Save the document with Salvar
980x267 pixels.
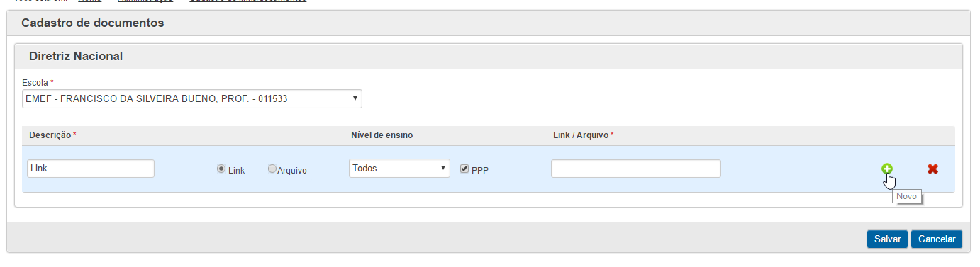point(887,239)
